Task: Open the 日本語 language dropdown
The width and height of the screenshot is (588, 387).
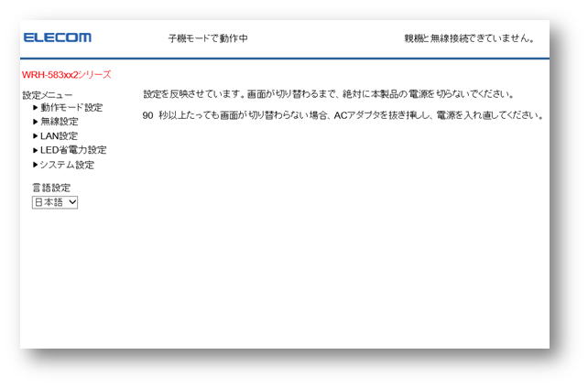Action: coord(55,202)
